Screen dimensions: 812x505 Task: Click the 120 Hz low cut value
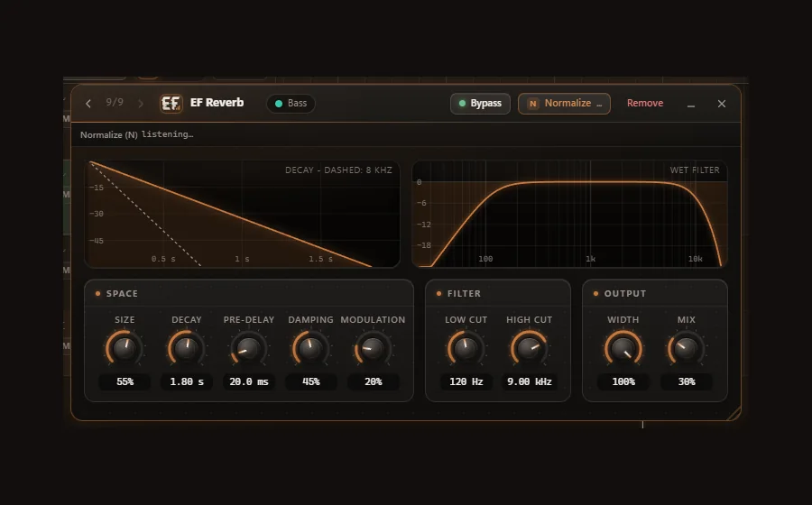[466, 381]
